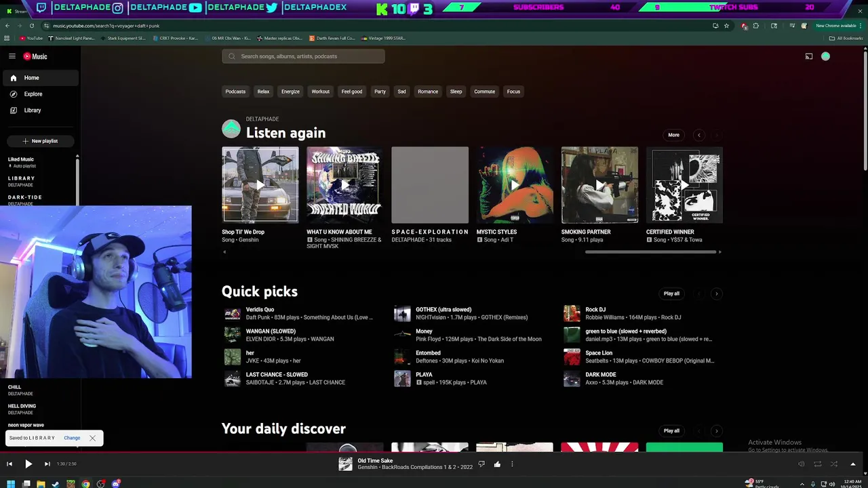
Task: Play the current song
Action: (x=28, y=464)
